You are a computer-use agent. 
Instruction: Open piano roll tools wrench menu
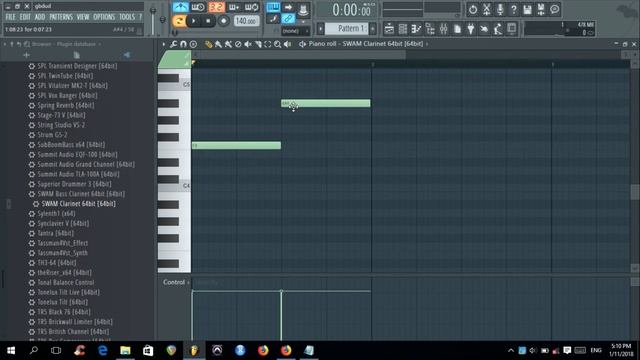174,44
